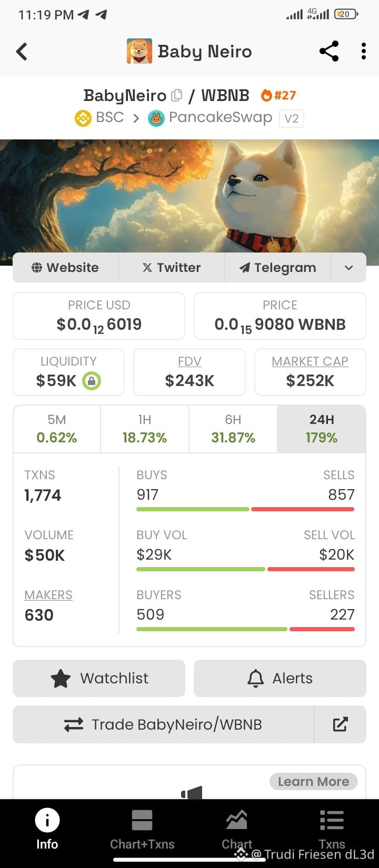The width and height of the screenshot is (379, 868).
Task: Open the Website link button
Action: (x=65, y=268)
